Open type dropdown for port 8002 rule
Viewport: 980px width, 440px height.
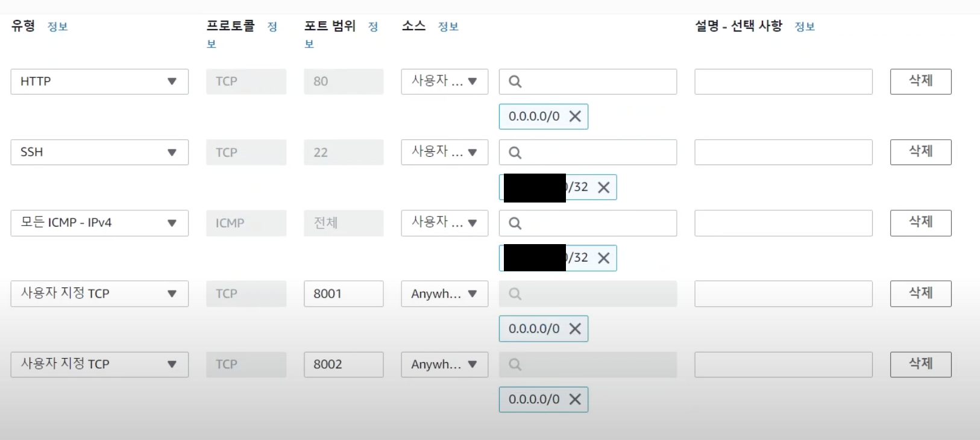coord(99,364)
